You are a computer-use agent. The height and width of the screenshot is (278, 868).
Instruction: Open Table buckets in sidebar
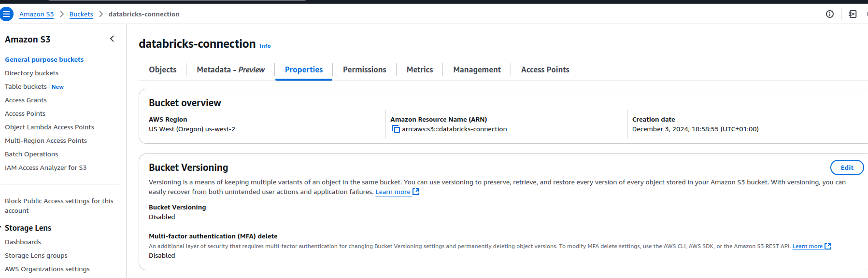pyautogui.click(x=26, y=86)
